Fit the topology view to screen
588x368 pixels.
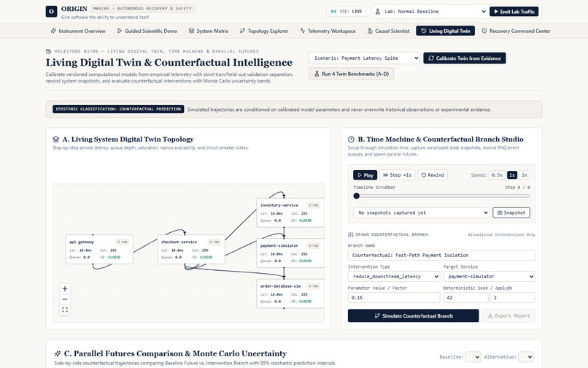pos(65,310)
